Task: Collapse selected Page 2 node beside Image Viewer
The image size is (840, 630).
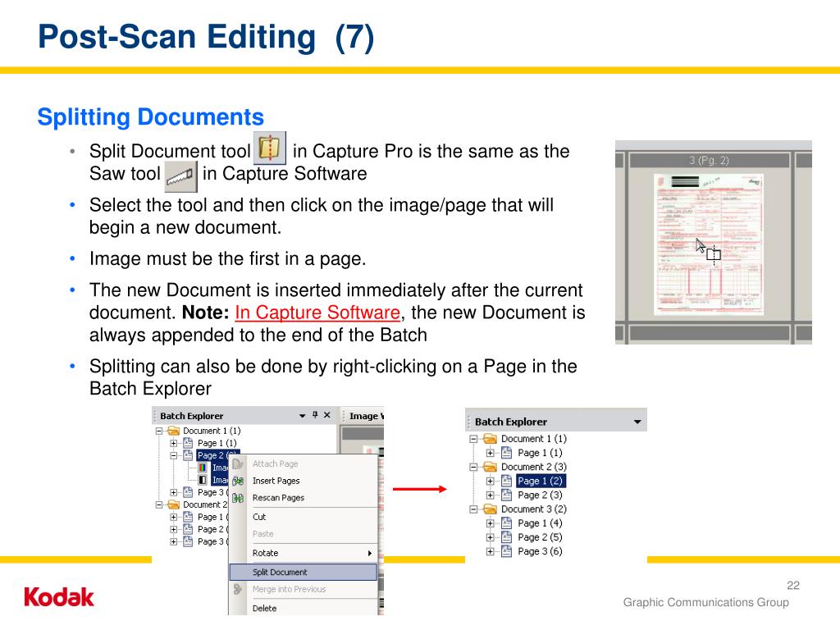Action: click(x=174, y=456)
